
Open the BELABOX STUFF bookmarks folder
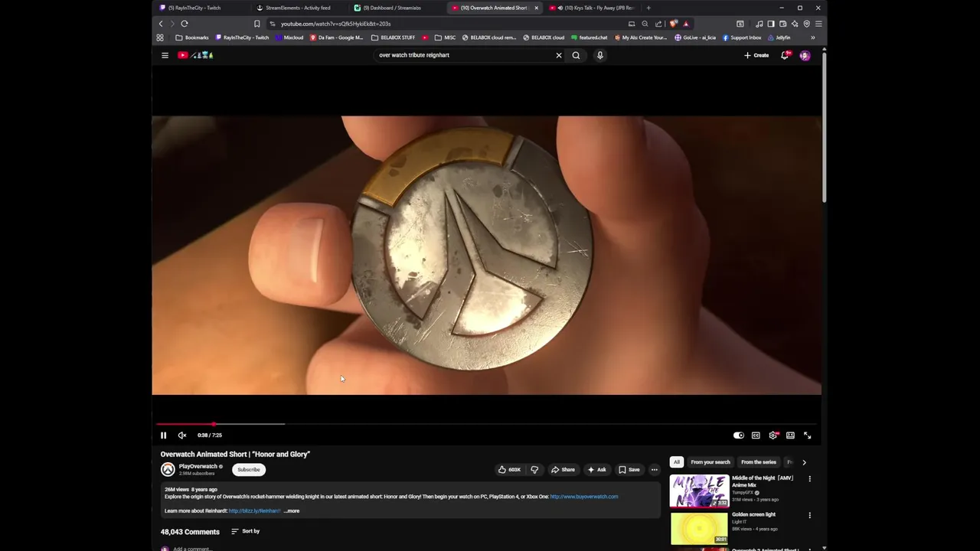(x=393, y=37)
